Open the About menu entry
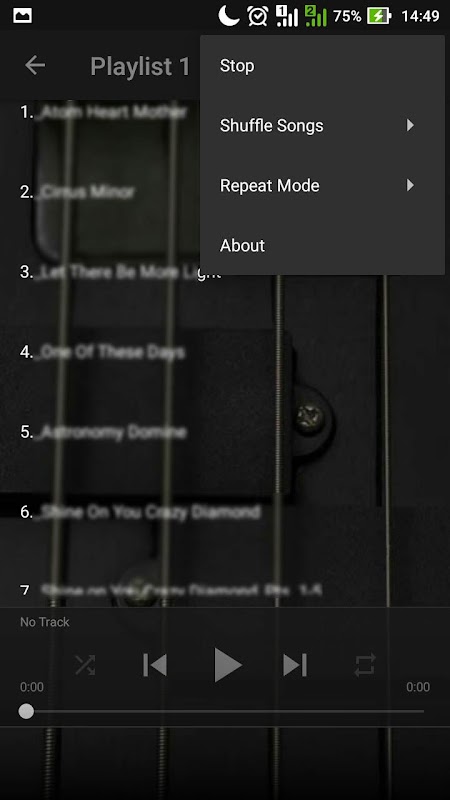The image size is (450, 800). click(x=322, y=245)
